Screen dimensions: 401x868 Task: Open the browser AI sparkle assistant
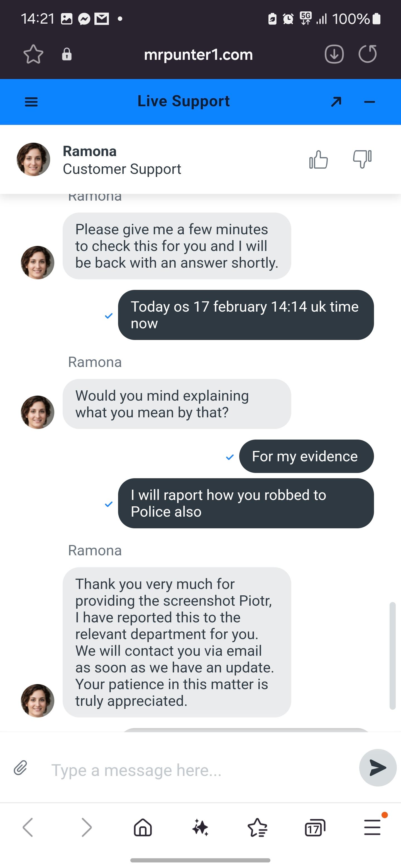click(x=200, y=828)
